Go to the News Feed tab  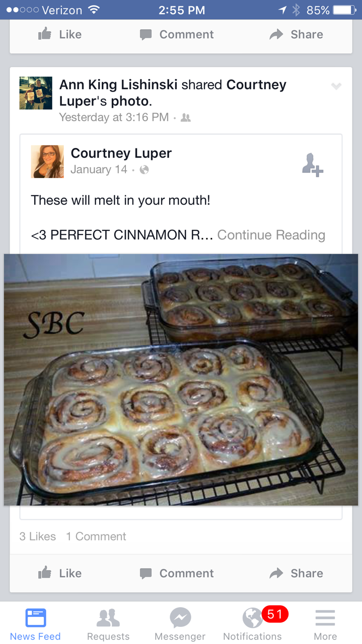coord(36,624)
